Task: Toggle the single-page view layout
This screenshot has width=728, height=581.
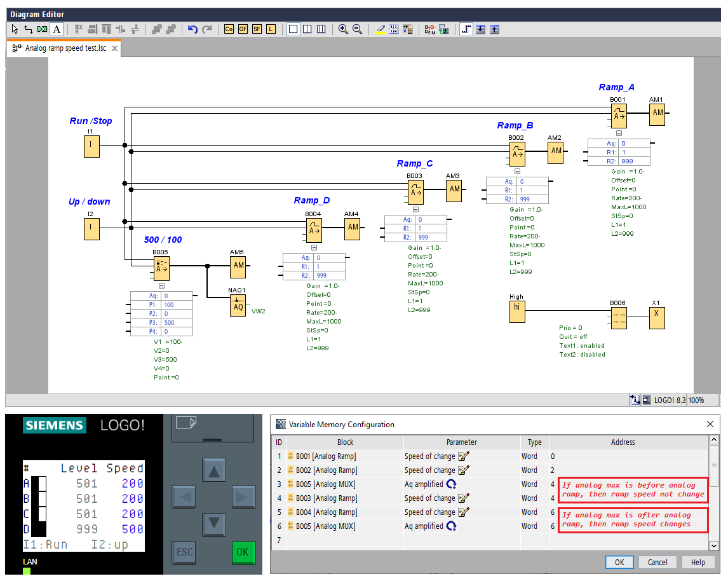Action: coord(293,29)
